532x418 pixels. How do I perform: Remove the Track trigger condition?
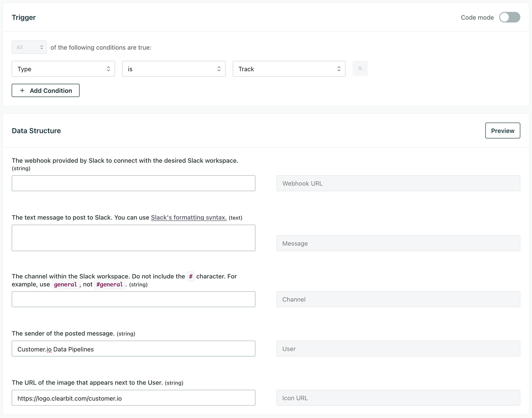[x=360, y=69]
